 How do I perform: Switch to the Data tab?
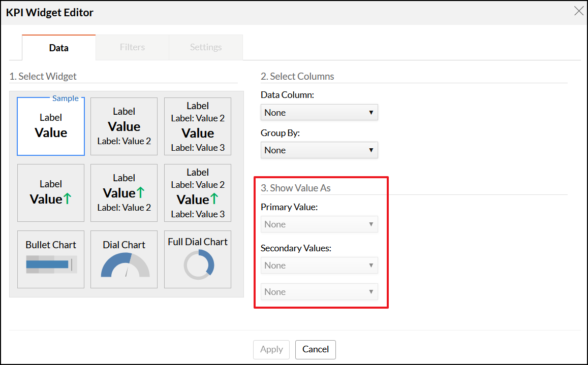click(x=59, y=48)
